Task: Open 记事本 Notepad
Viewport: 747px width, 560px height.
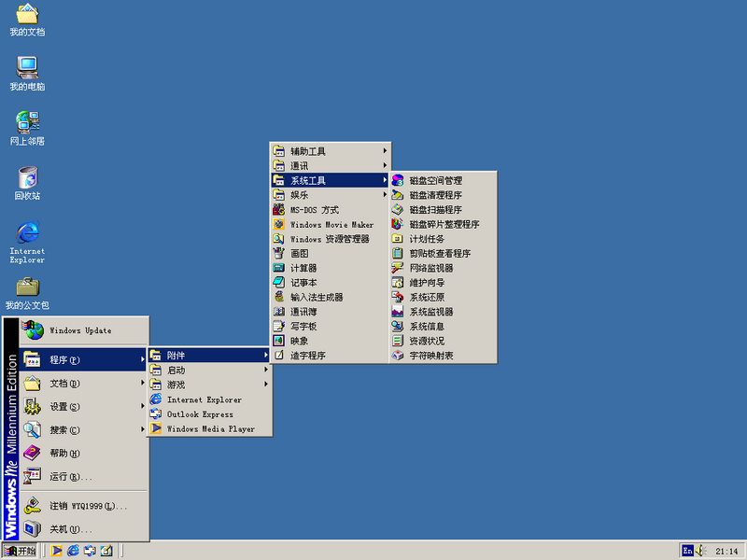Action: 330,283
